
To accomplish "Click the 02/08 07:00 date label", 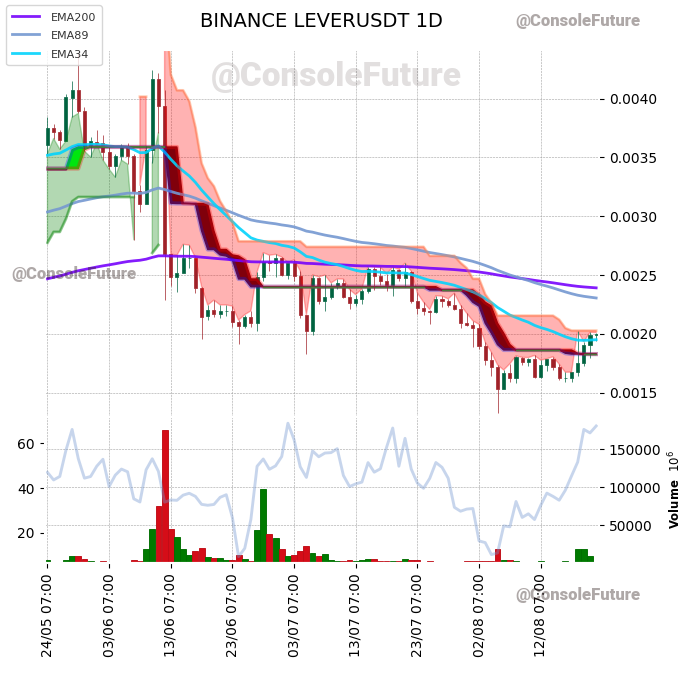I will [x=479, y=616].
